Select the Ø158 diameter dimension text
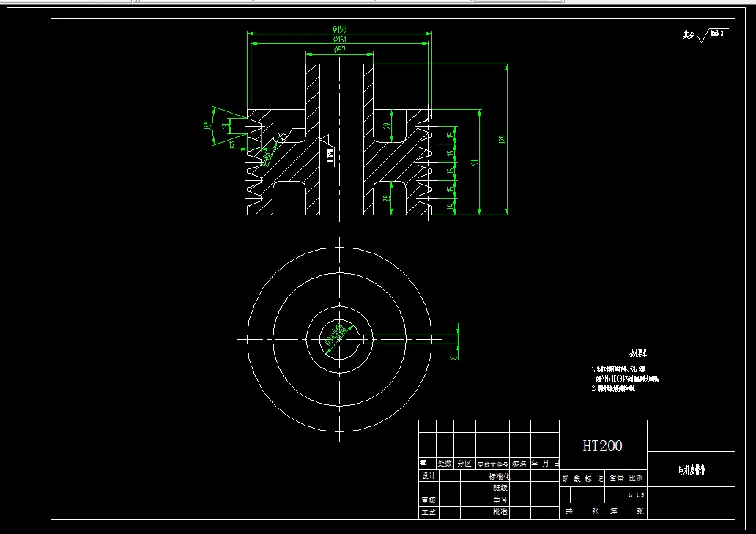Viewport: 756px width, 534px height. 339,30
